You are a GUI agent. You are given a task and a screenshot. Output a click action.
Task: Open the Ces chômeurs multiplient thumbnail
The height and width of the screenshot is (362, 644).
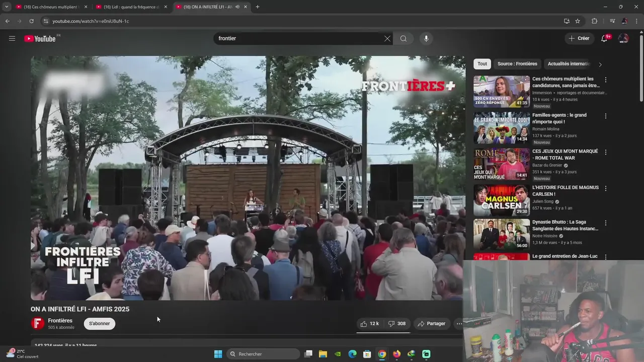pos(502,92)
